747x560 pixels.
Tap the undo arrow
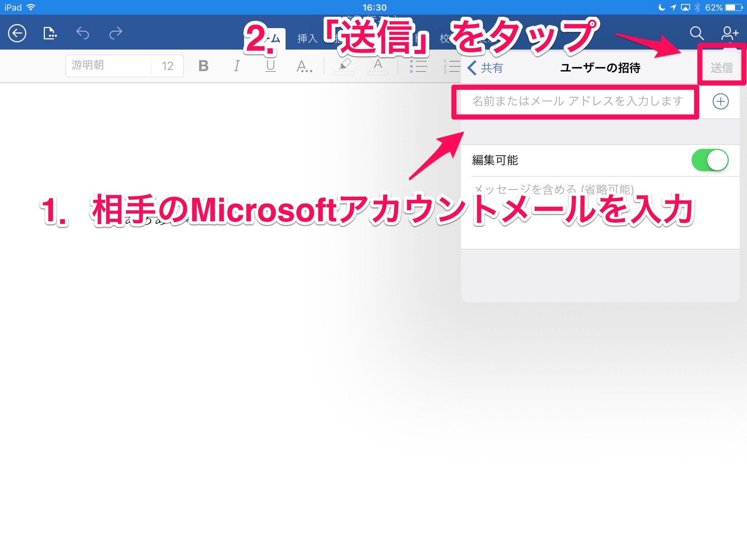point(83,34)
